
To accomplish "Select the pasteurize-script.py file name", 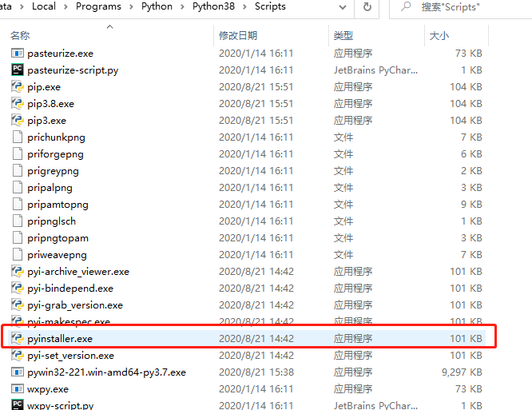I will [73, 70].
